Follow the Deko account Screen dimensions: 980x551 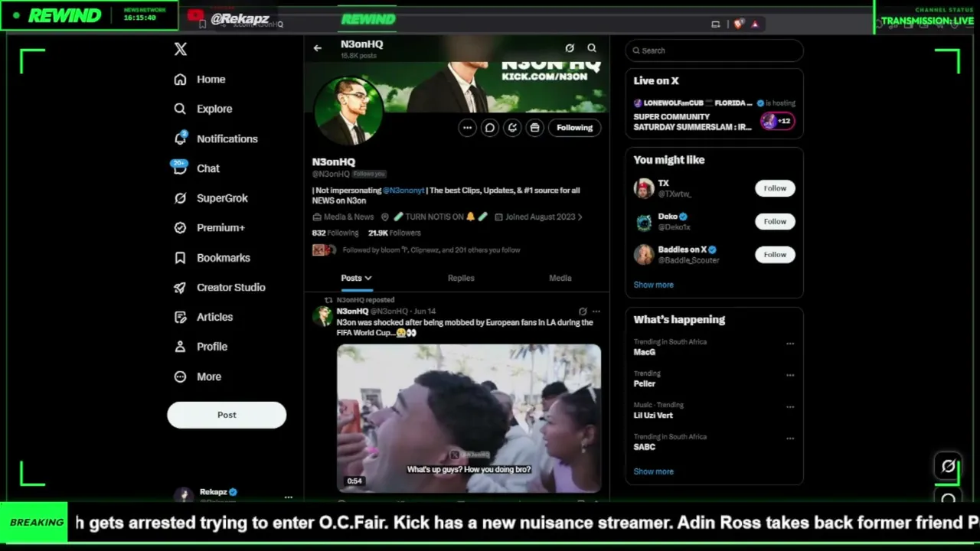775,221
